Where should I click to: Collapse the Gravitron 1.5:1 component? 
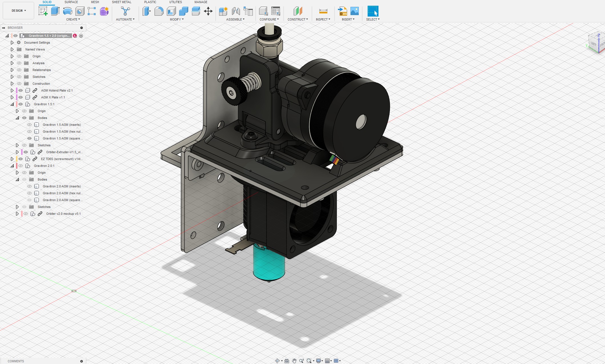[12, 104]
